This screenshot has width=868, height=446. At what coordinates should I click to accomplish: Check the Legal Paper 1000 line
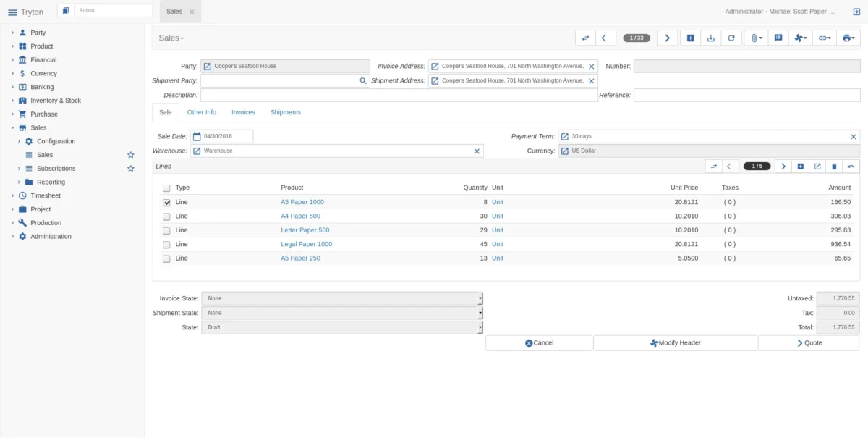click(x=167, y=245)
